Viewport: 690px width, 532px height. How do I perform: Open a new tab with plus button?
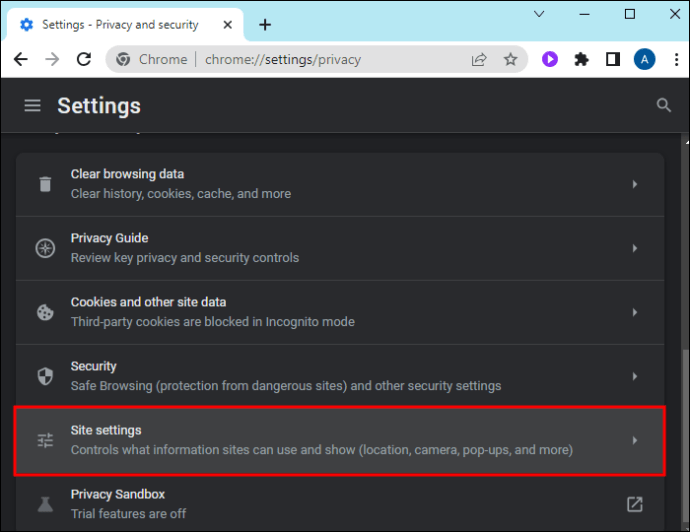coord(265,24)
